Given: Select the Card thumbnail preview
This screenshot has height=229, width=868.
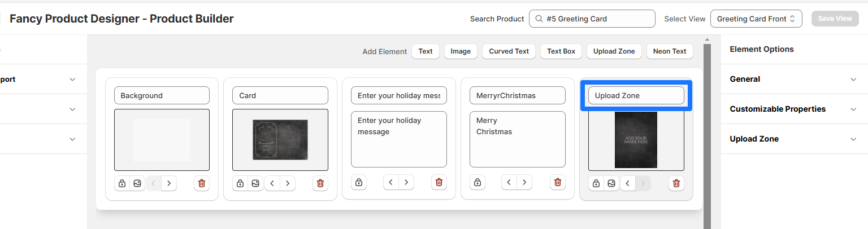Looking at the screenshot, I should pyautogui.click(x=280, y=139).
